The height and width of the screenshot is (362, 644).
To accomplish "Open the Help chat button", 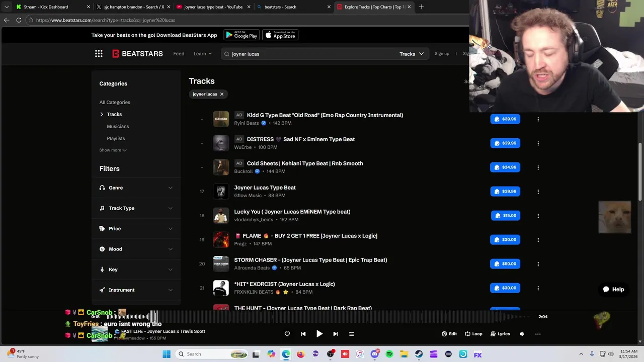I will [x=613, y=290].
